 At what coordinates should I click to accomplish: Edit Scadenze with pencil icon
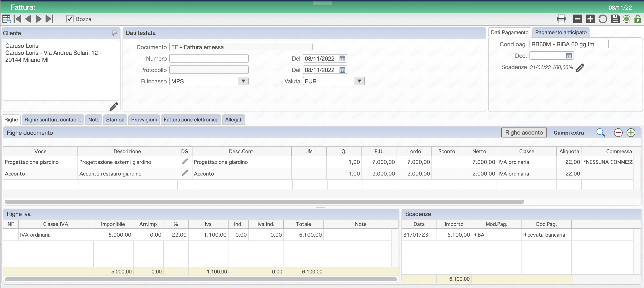coord(580,68)
